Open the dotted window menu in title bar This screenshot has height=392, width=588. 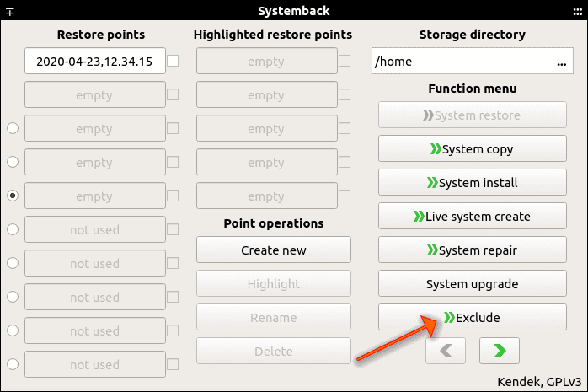click(x=578, y=12)
